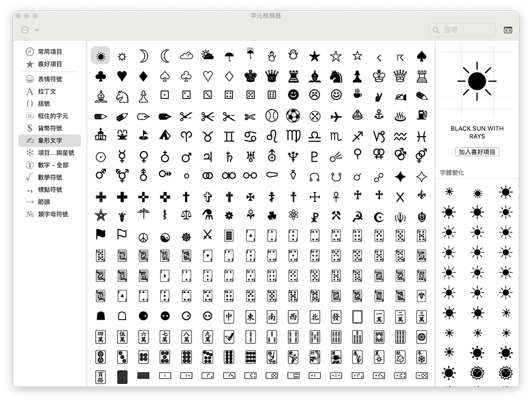Select the black star symbol
Image resolution: width=532 pixels, height=402 pixels.
click(314, 56)
